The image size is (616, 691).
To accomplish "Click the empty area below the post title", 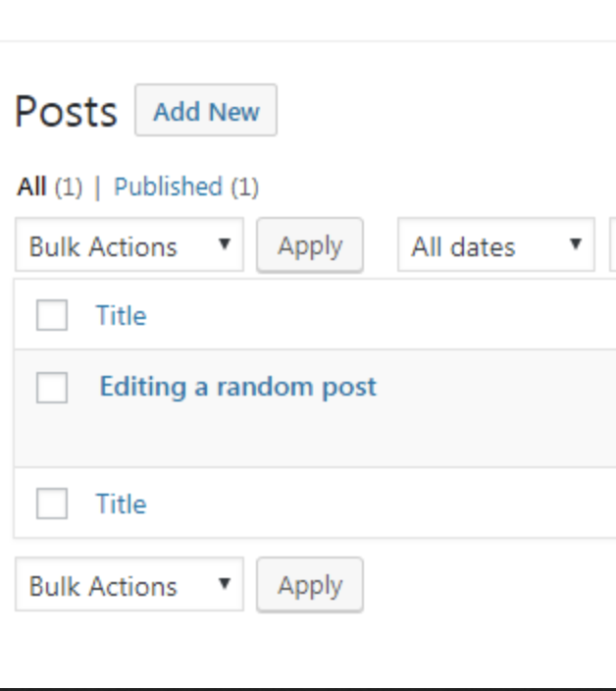I will point(294,437).
